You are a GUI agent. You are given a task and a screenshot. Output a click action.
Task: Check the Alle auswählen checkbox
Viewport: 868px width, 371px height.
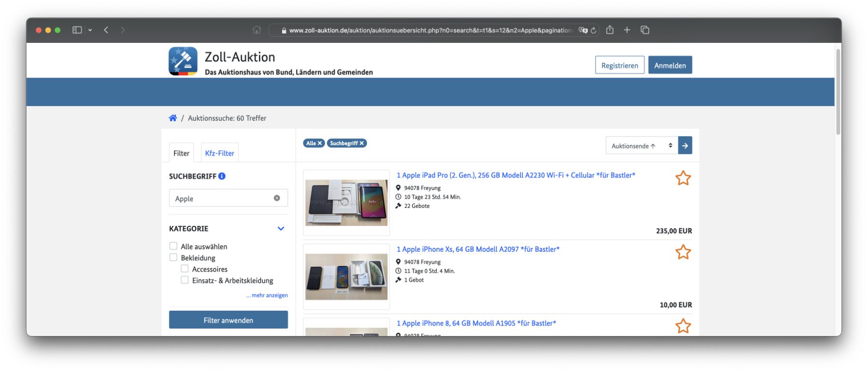(173, 246)
